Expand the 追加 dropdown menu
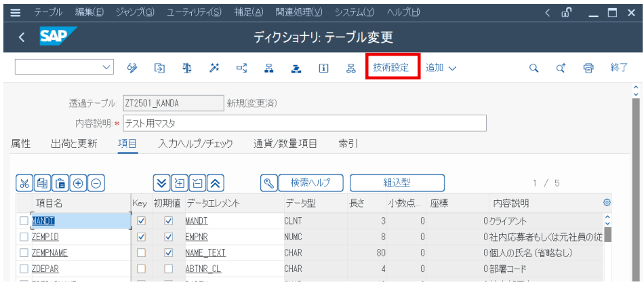The image size is (644, 293). (x=441, y=69)
